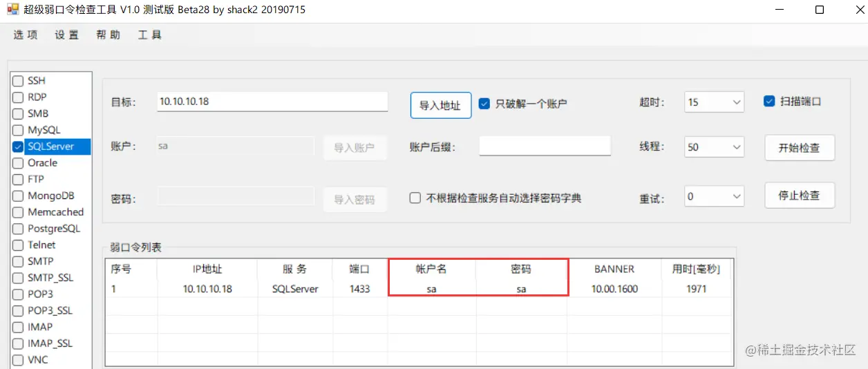
Task: Sort by the 帐户名 column header
Action: point(432,269)
